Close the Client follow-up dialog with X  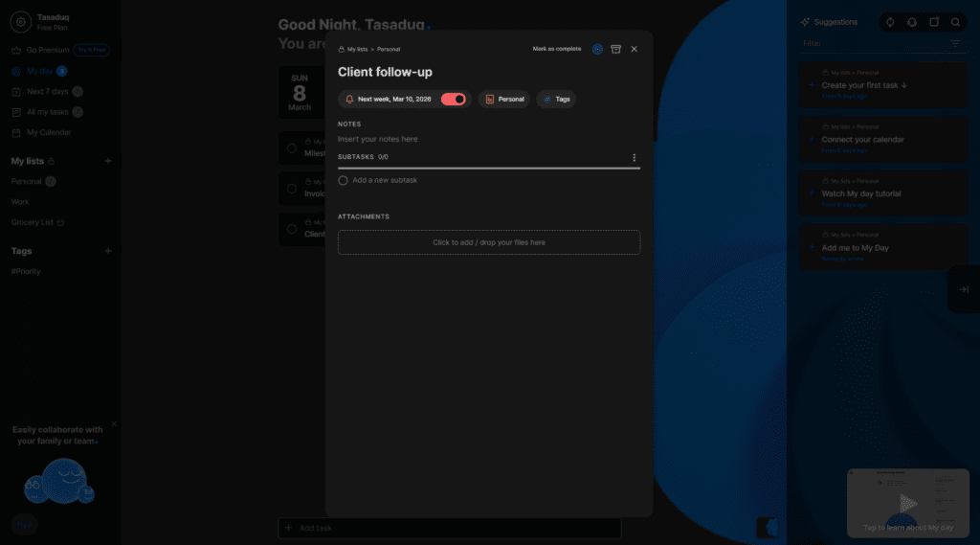(x=634, y=49)
